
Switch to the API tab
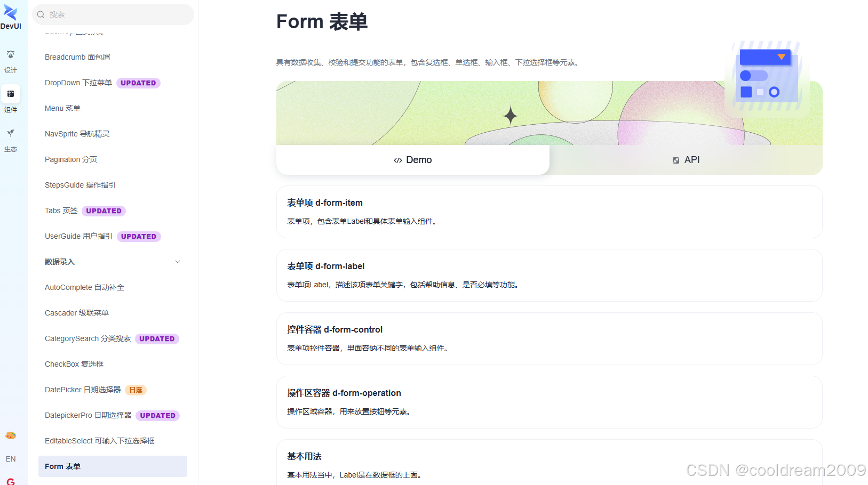[686, 159]
